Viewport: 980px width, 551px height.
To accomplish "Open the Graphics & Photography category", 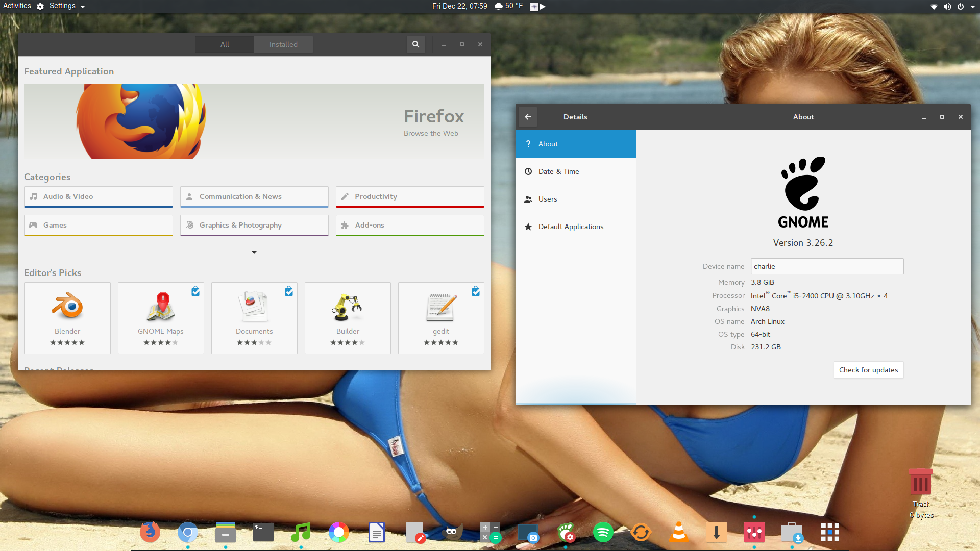I will point(254,226).
